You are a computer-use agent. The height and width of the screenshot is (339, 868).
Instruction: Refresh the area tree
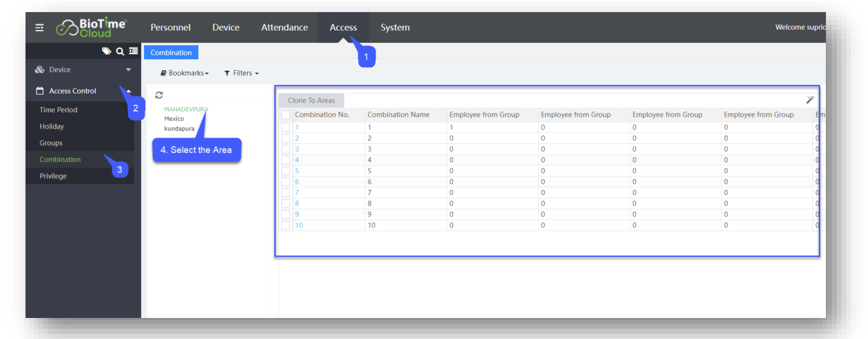coord(159,95)
